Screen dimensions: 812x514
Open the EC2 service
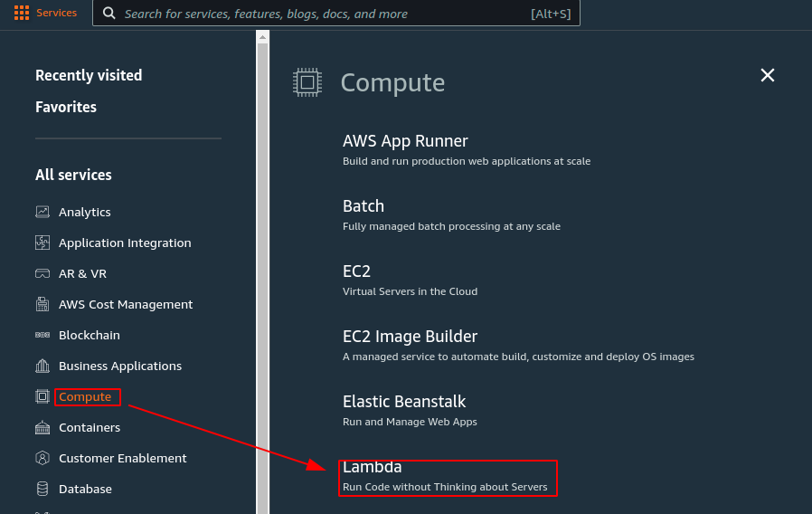(x=356, y=271)
